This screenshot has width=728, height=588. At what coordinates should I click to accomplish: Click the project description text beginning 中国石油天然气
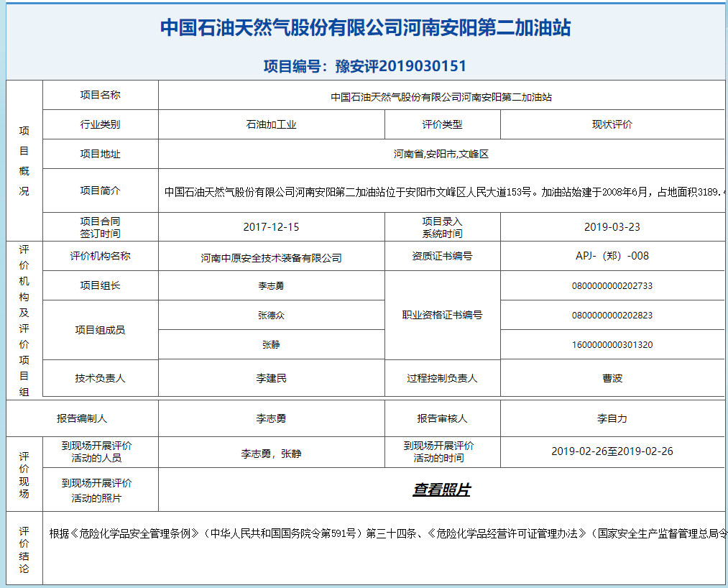(443, 192)
